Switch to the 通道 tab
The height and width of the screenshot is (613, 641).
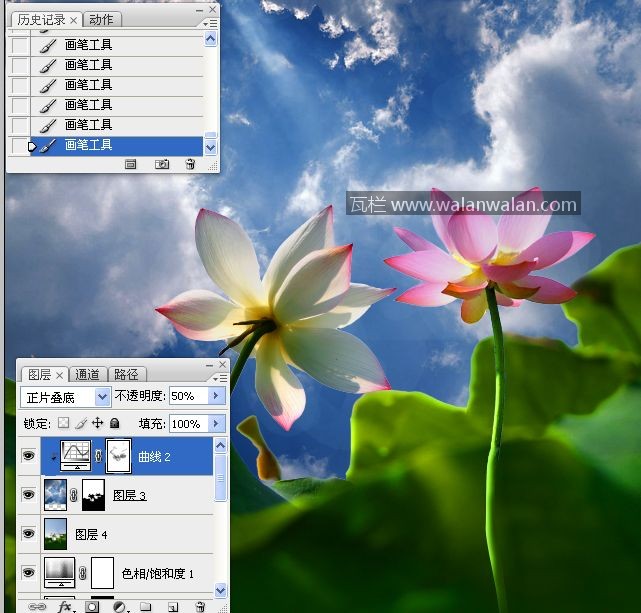pyautogui.click(x=88, y=375)
